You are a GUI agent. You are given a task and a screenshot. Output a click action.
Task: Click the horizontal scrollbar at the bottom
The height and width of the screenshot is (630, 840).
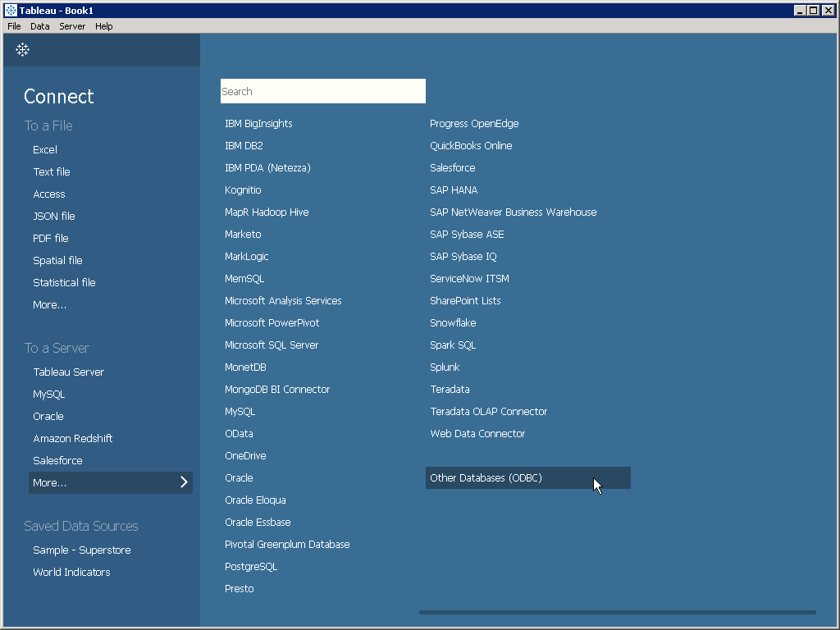pos(617,612)
